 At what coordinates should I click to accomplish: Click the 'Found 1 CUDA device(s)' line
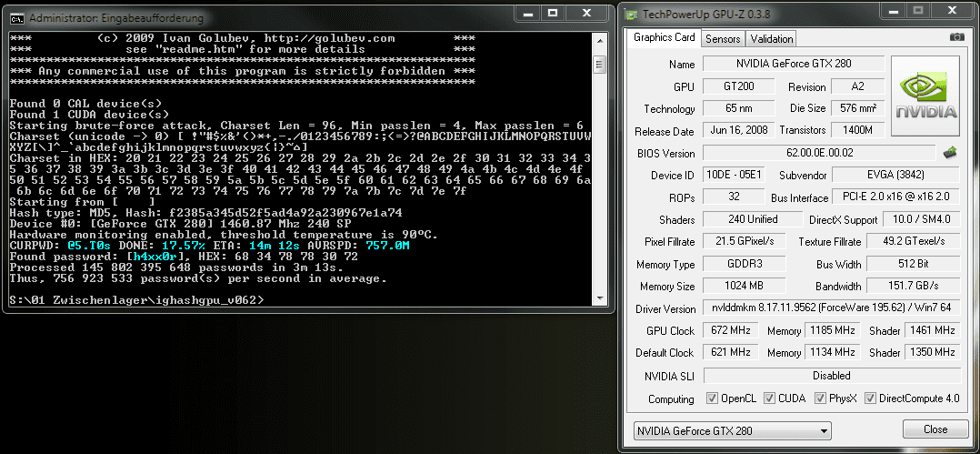(x=89, y=115)
